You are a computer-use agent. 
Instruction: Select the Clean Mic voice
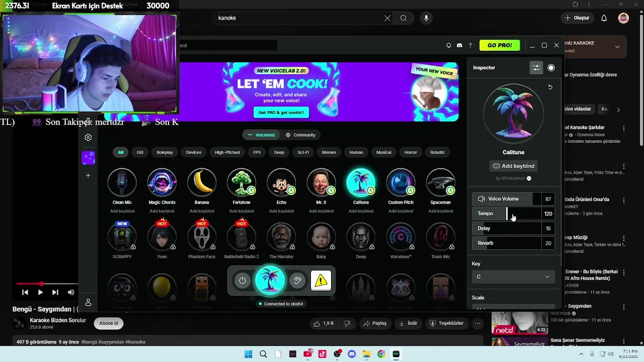coord(122,183)
